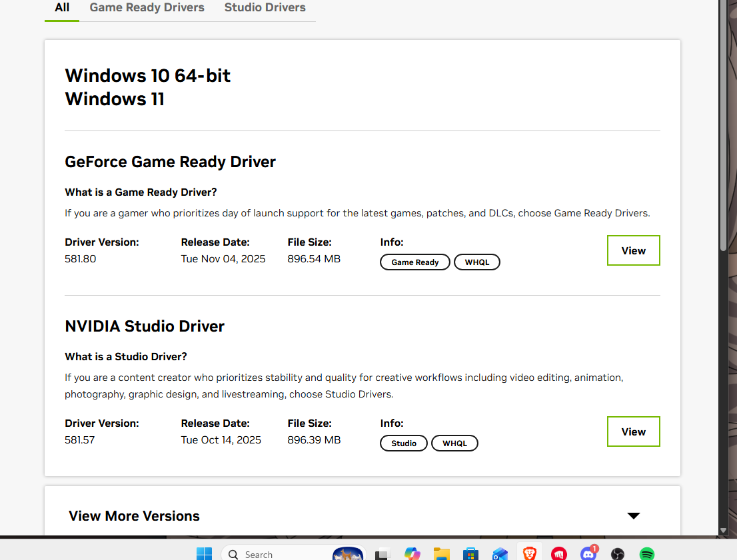Open Task View from the taskbar
This screenshot has width=737, height=560.
coord(382,554)
